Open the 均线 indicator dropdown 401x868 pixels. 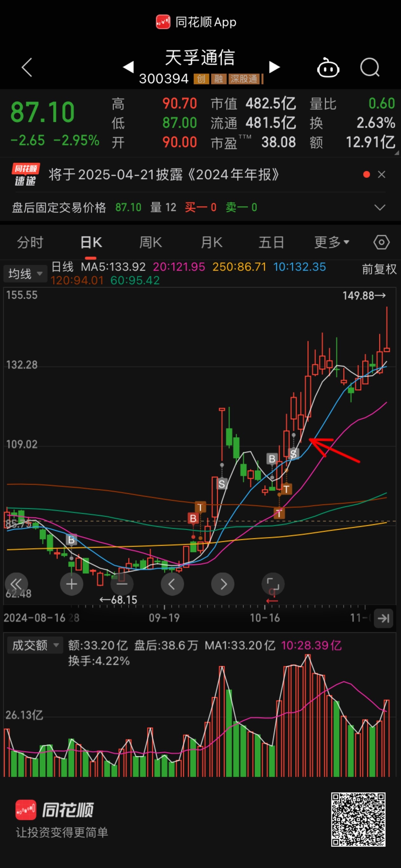click(x=25, y=274)
